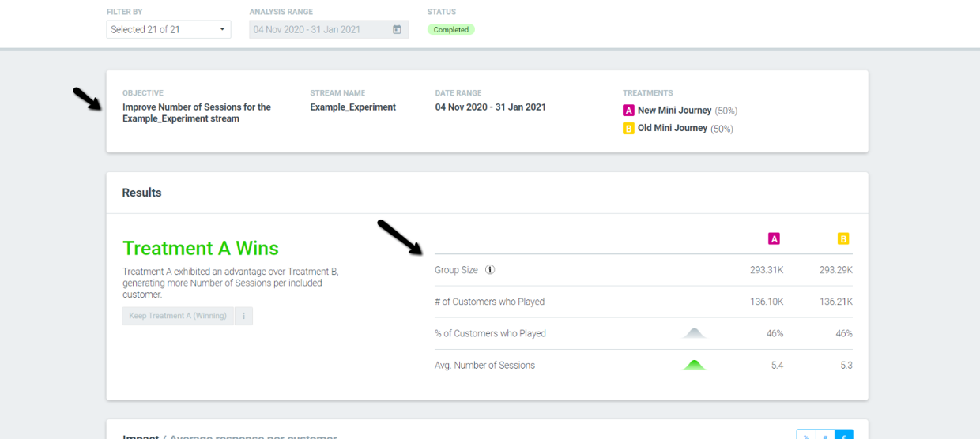Image resolution: width=980 pixels, height=439 pixels.
Task: Click the Group Size info icon
Action: click(x=489, y=270)
